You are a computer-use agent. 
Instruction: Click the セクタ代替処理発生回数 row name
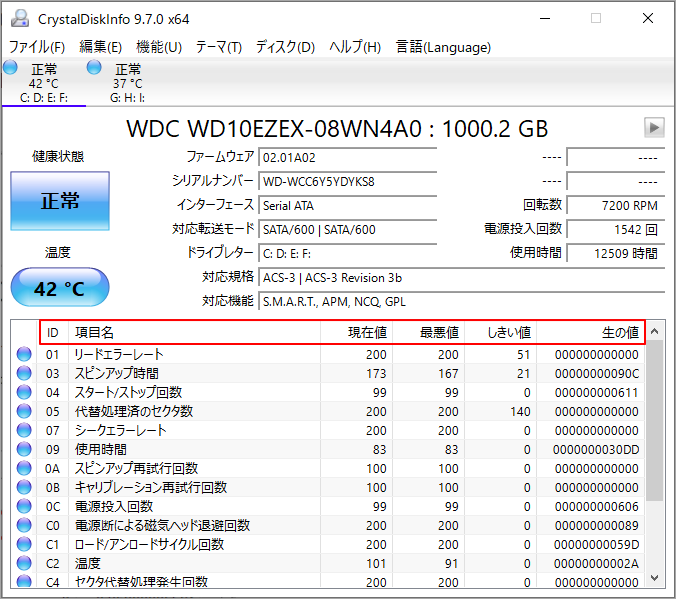pyautogui.click(x=141, y=581)
